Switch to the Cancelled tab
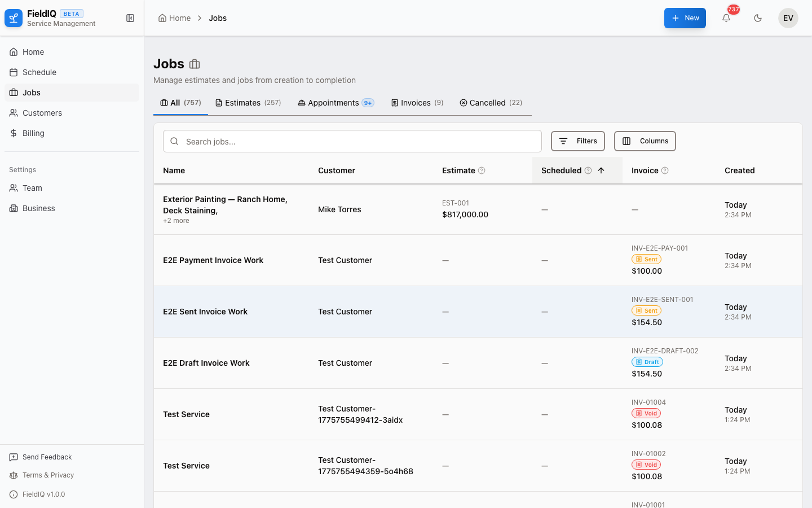812x508 pixels. click(x=491, y=103)
